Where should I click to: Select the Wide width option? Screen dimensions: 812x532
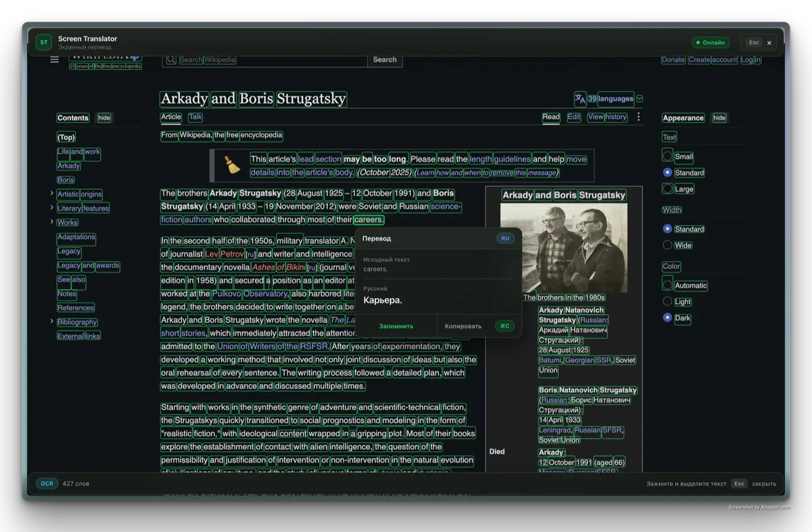[x=667, y=245]
